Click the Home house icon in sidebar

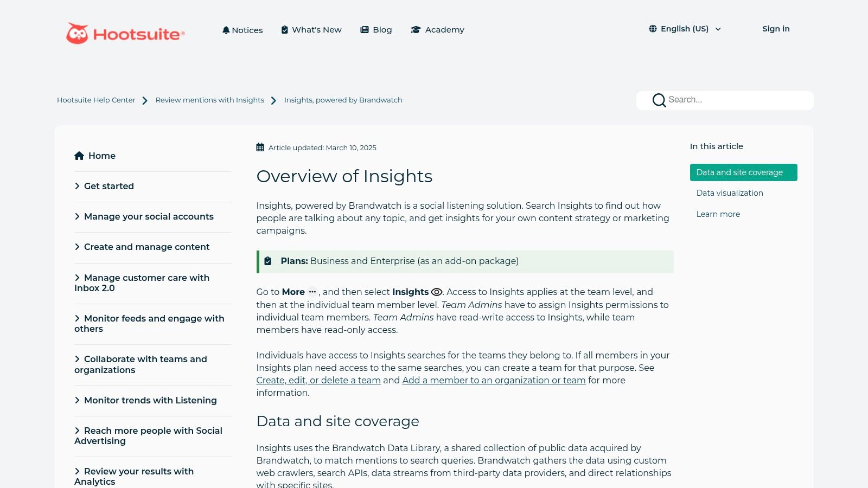click(x=79, y=156)
